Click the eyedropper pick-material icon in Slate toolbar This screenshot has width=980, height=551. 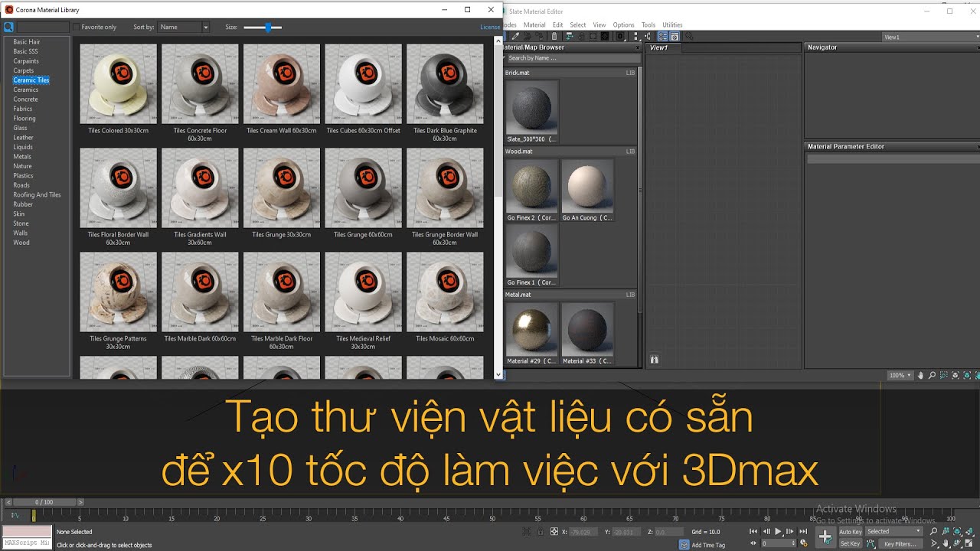(x=515, y=36)
